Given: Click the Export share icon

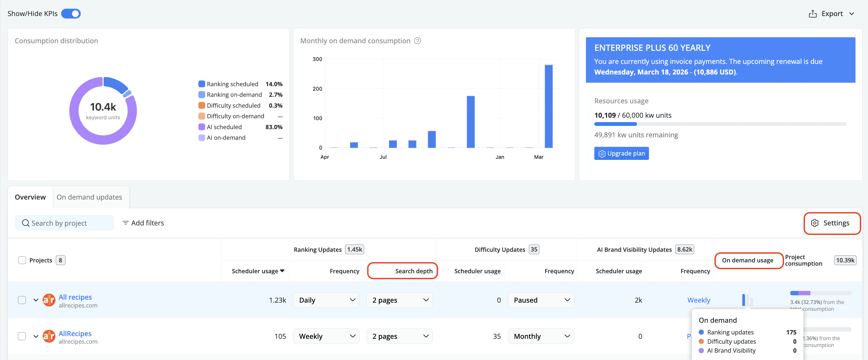Looking at the screenshot, I should pyautogui.click(x=813, y=14).
